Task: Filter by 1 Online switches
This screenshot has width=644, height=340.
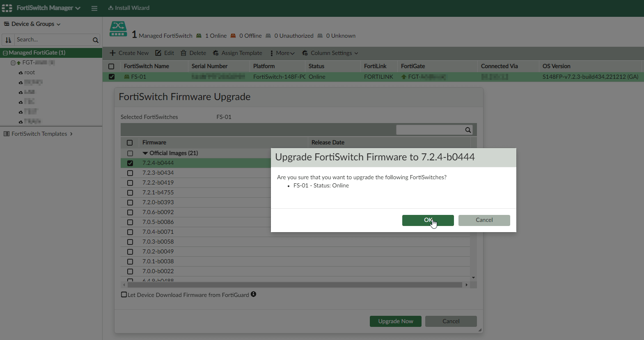Action: tap(211, 36)
